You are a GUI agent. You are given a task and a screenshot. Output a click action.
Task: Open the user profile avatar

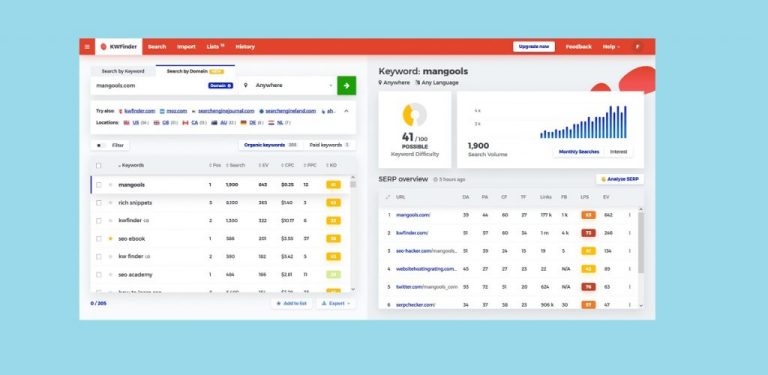coord(637,47)
